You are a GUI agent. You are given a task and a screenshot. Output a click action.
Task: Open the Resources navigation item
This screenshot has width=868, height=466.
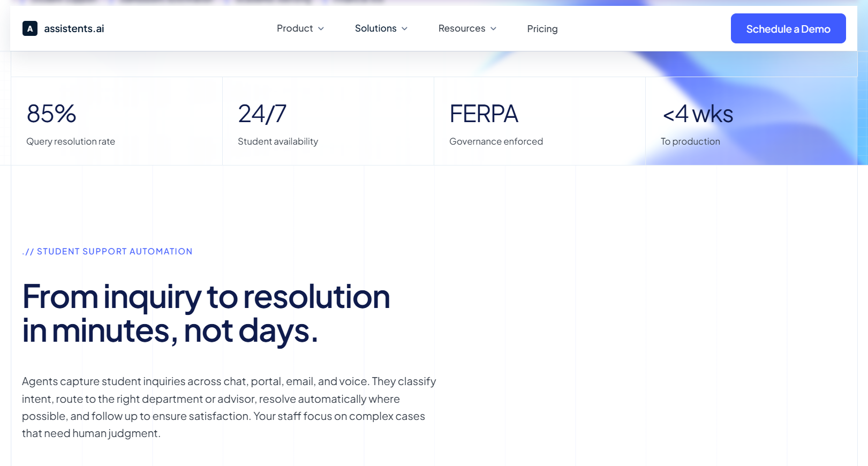coord(467,28)
